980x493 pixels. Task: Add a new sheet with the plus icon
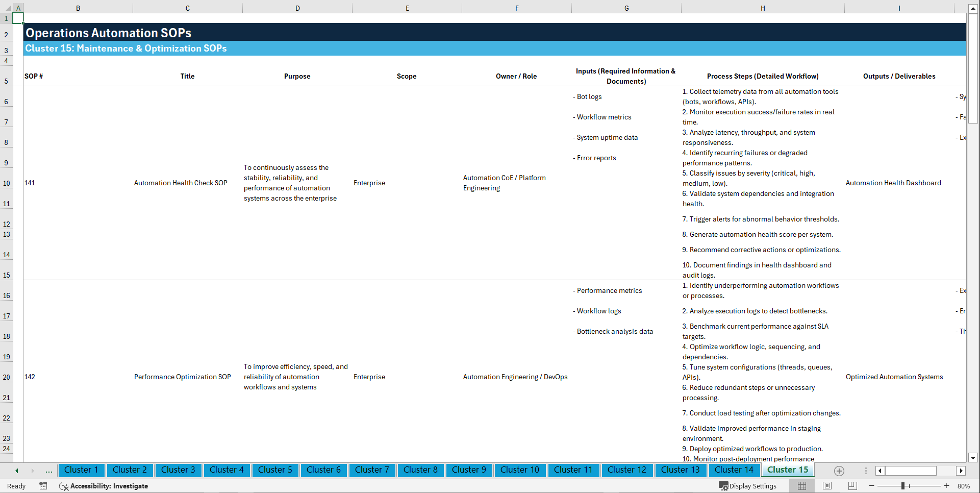839,471
